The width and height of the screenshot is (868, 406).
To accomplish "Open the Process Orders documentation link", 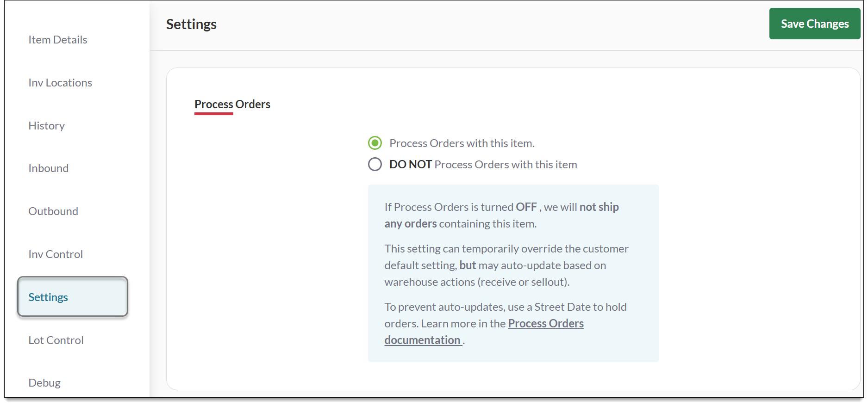I will click(x=545, y=324).
